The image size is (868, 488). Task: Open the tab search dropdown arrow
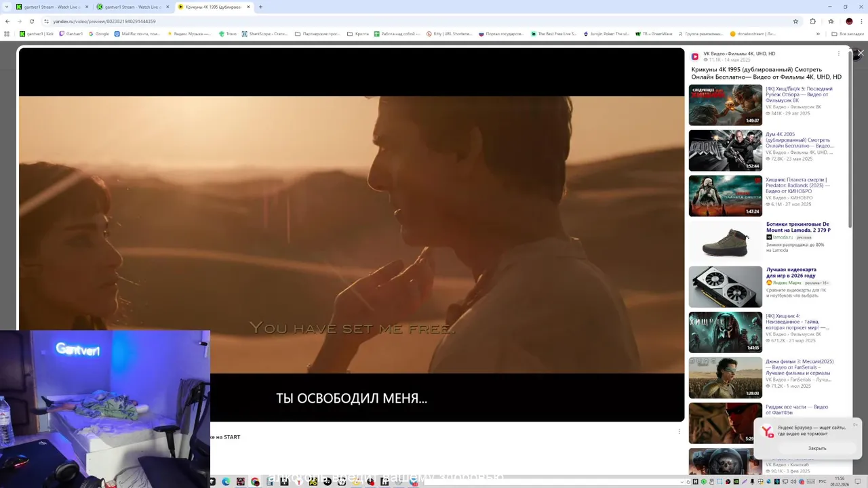click(6, 7)
